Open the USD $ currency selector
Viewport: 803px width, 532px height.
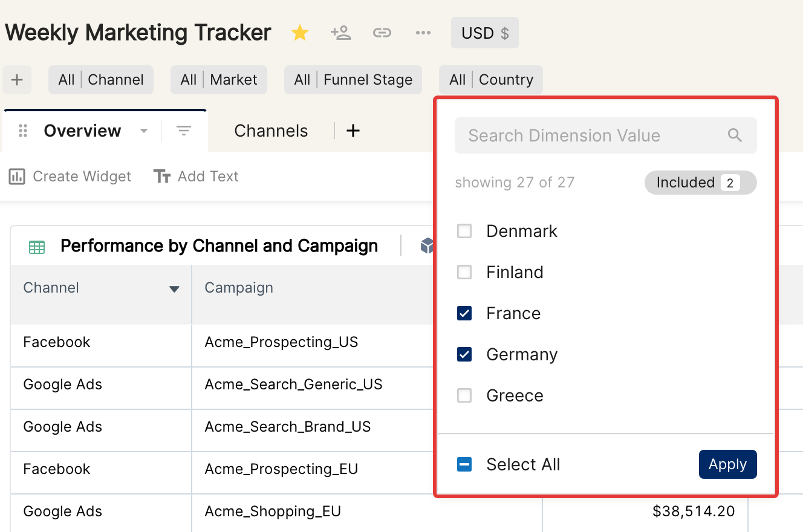click(x=485, y=33)
